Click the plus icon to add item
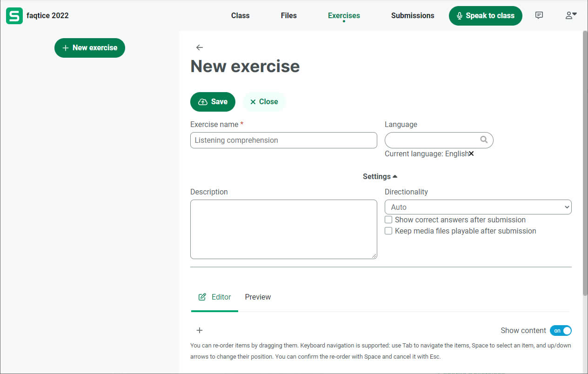Image resolution: width=588 pixels, height=374 pixels. point(200,330)
